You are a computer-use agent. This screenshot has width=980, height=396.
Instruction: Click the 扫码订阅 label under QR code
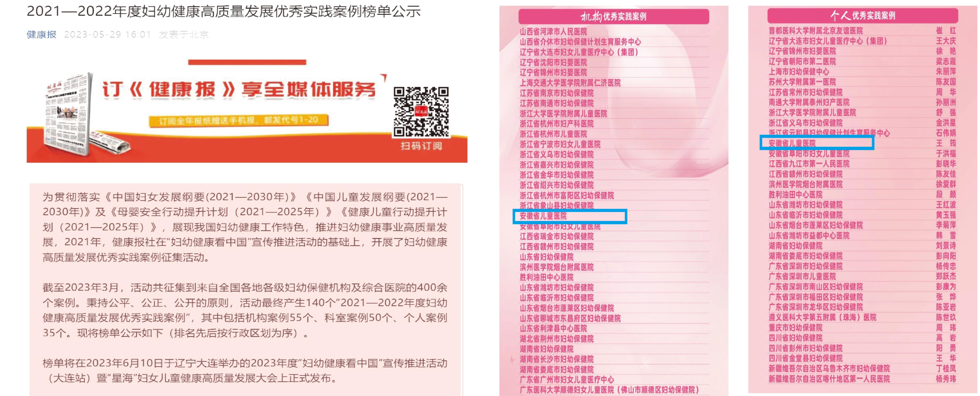(x=421, y=146)
